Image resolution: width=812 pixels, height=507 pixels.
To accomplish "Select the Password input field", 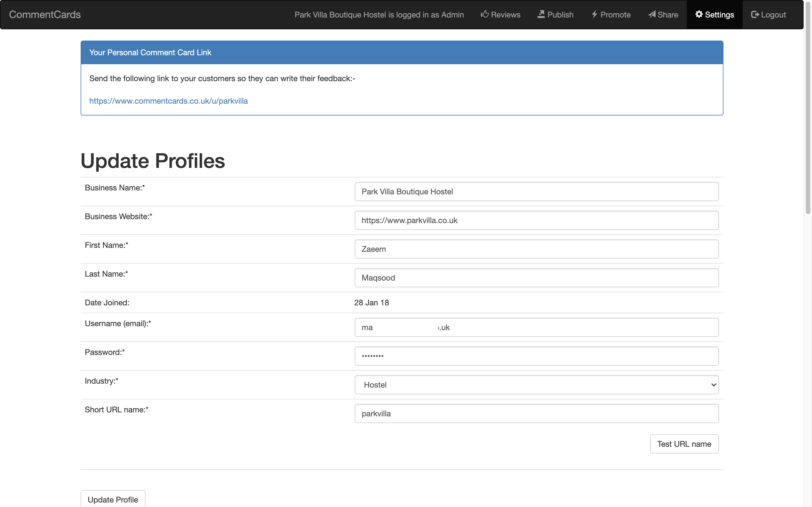I will pos(536,356).
